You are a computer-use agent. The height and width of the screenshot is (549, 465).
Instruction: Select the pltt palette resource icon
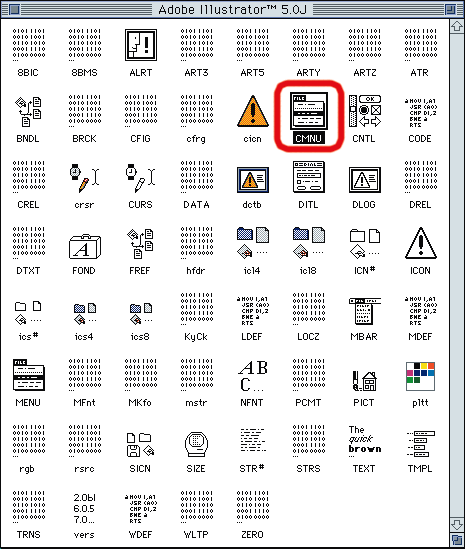click(x=421, y=376)
